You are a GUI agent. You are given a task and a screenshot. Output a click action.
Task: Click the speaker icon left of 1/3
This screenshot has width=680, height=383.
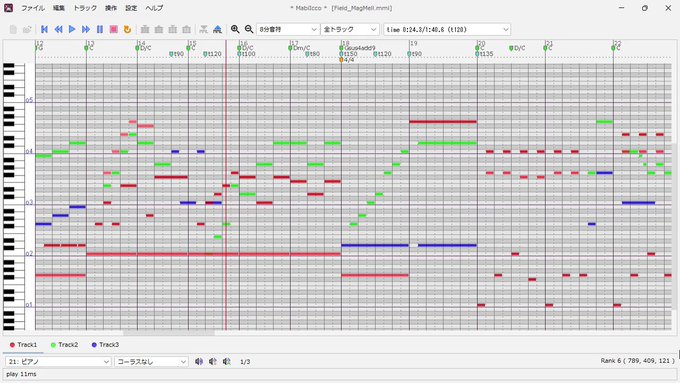[x=226, y=361]
